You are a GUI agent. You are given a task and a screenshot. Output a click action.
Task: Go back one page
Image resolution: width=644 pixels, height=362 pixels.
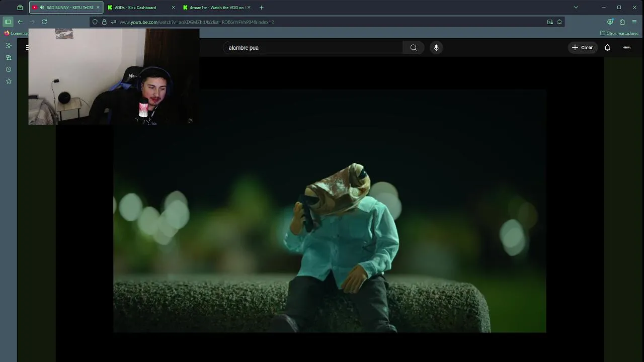click(x=20, y=22)
